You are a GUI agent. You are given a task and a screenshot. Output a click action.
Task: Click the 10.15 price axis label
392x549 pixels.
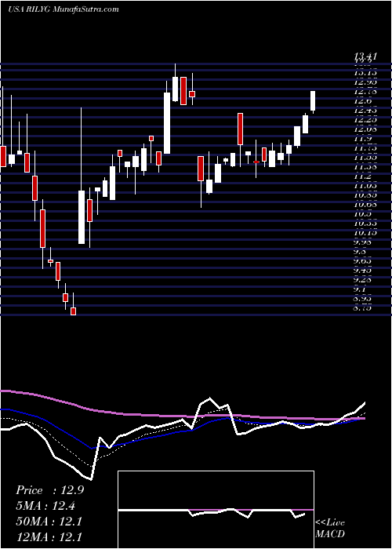point(366,233)
